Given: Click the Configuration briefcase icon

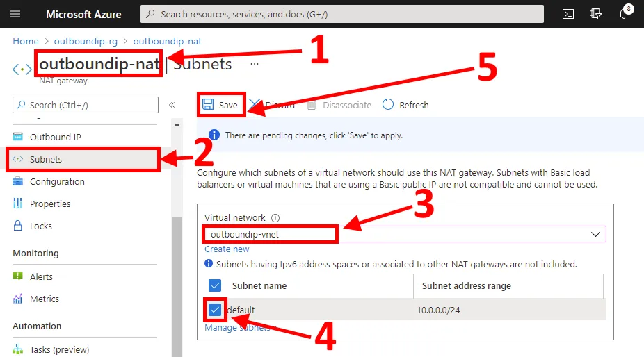Looking at the screenshot, I should click(x=17, y=181).
